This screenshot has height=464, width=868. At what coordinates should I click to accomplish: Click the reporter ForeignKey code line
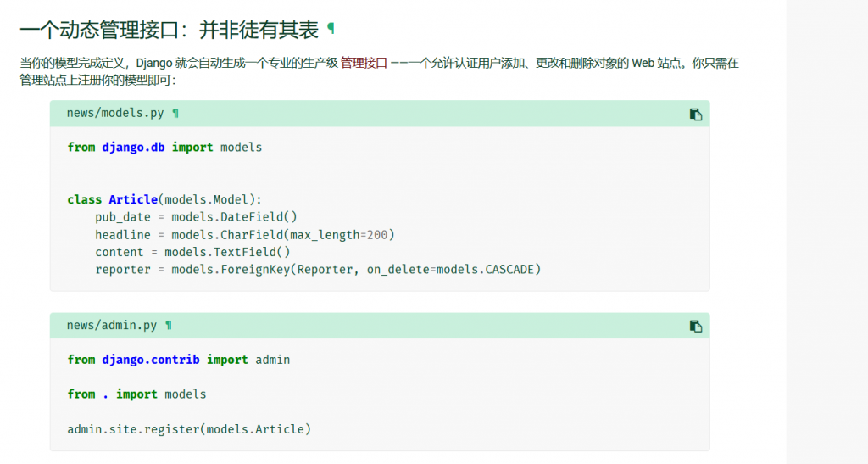click(317, 270)
